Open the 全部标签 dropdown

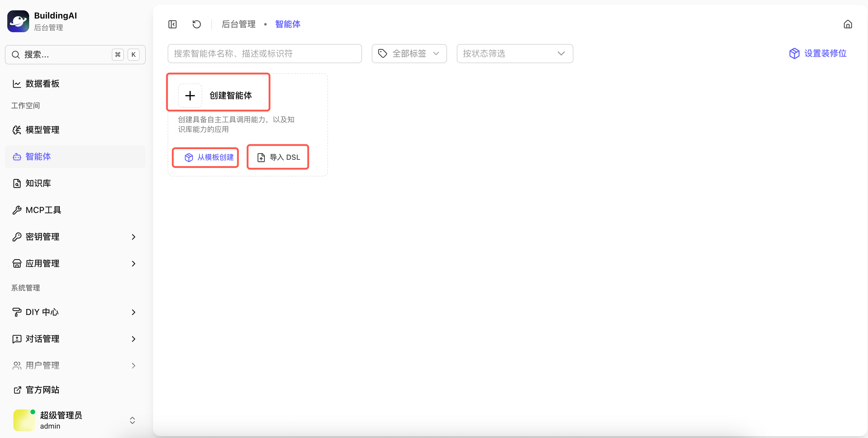click(409, 53)
